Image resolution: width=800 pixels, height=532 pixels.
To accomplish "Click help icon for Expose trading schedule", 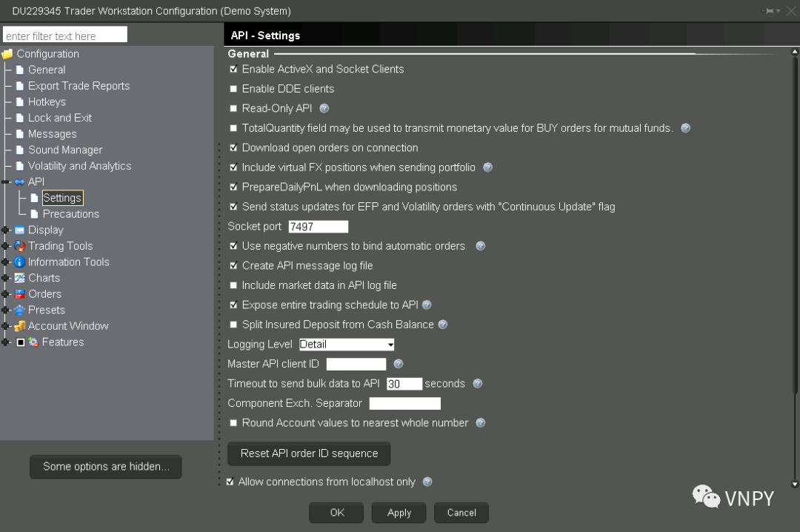I will tap(427, 305).
